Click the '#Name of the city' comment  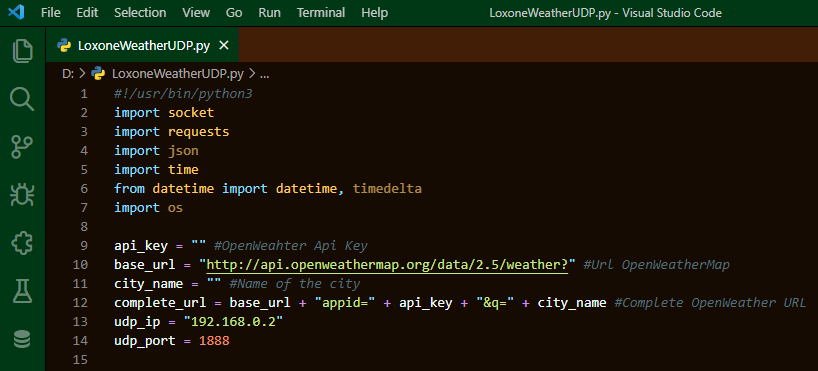tap(294, 284)
